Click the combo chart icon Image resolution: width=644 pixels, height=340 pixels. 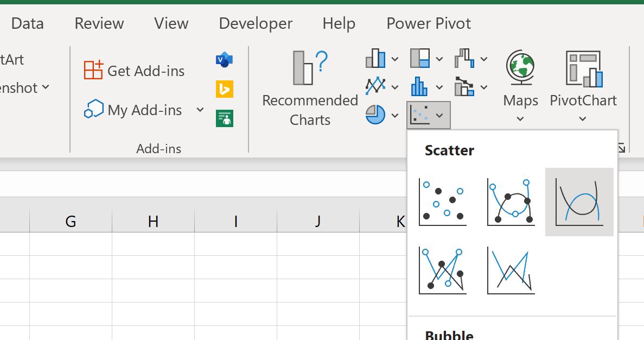[464, 87]
